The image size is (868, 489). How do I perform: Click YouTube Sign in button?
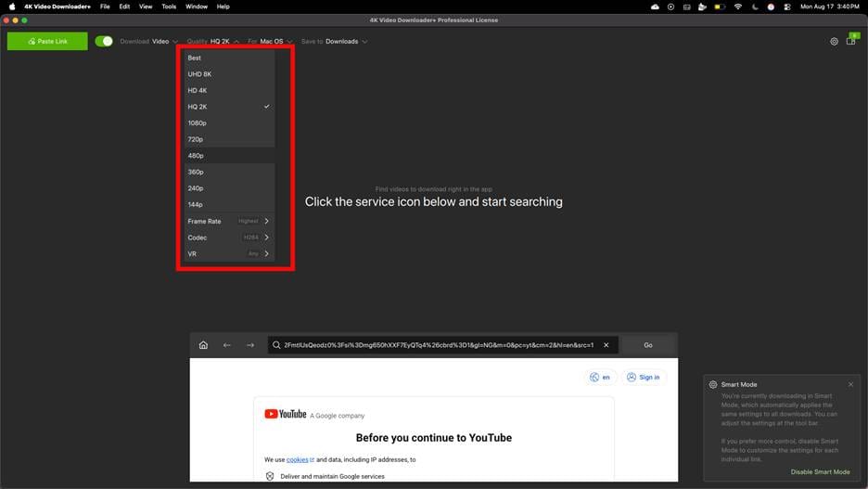click(x=644, y=377)
